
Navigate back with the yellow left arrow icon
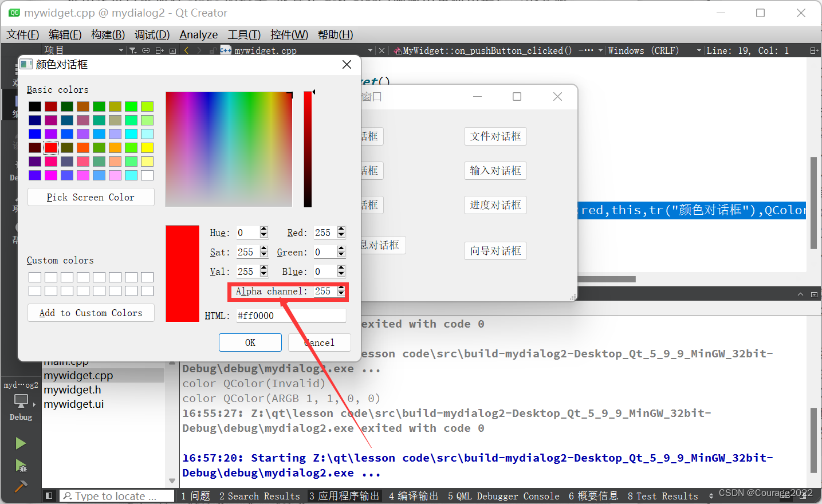coord(186,50)
